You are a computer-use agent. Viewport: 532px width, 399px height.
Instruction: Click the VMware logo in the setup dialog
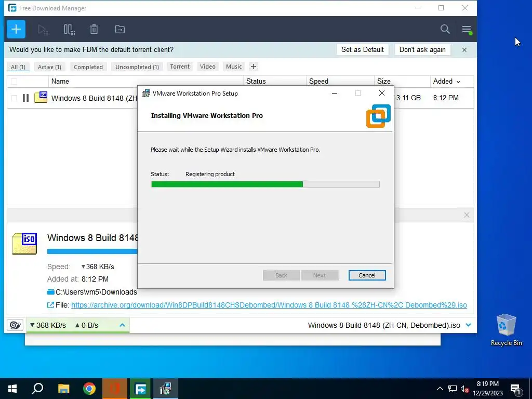(x=378, y=116)
